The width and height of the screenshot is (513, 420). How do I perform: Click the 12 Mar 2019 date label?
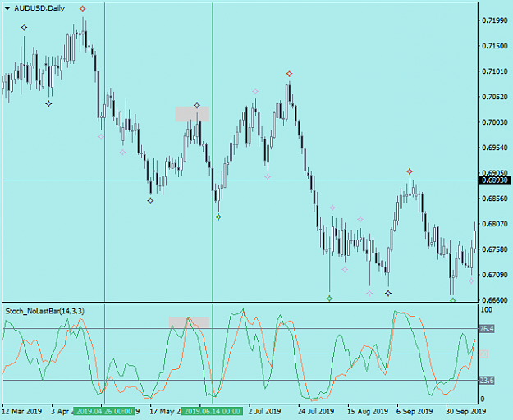click(22, 411)
